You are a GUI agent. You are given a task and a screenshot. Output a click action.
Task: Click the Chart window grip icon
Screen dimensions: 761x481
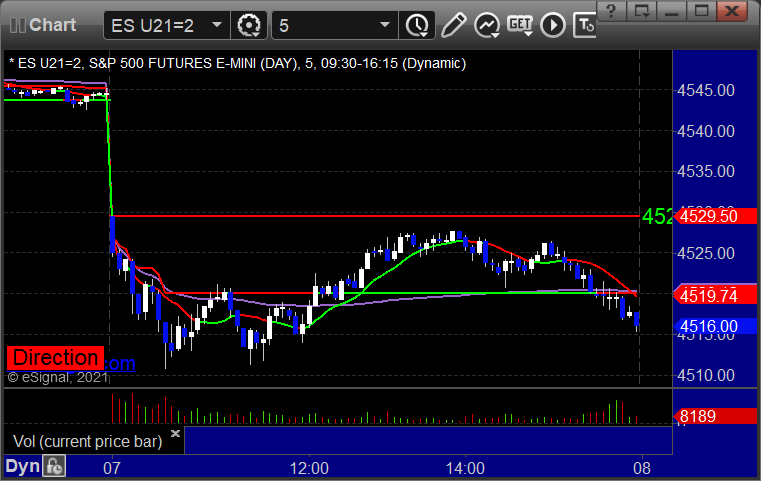[17, 25]
